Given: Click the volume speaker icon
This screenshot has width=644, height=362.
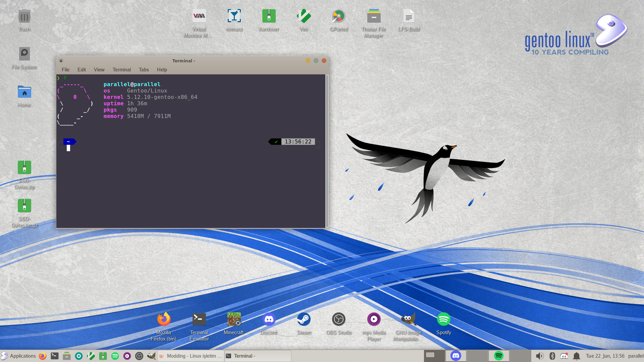Looking at the screenshot, I should click(539, 356).
